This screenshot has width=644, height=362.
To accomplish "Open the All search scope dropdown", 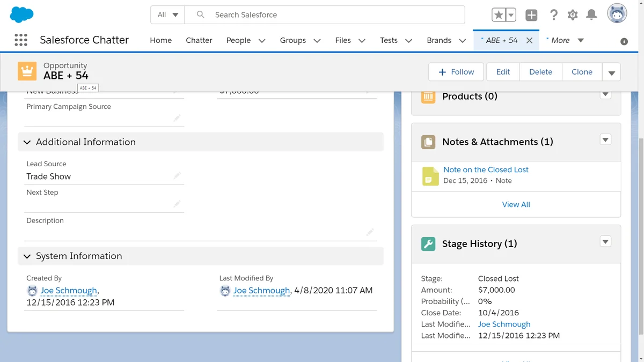I will point(167,15).
